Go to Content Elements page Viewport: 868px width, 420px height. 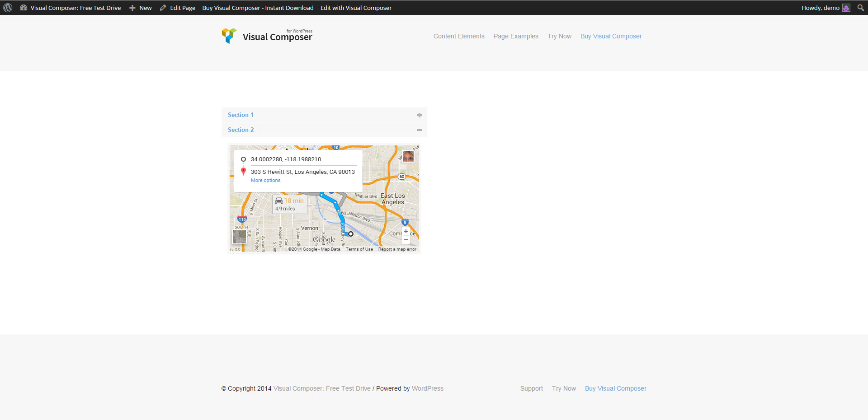[459, 36]
